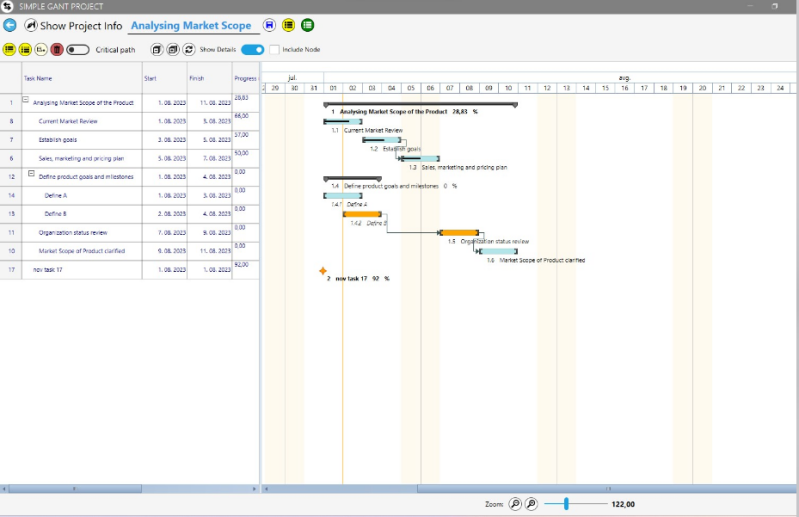This screenshot has height=517, width=799.
Task: Click the zoom slider handle
Action: coord(566,504)
